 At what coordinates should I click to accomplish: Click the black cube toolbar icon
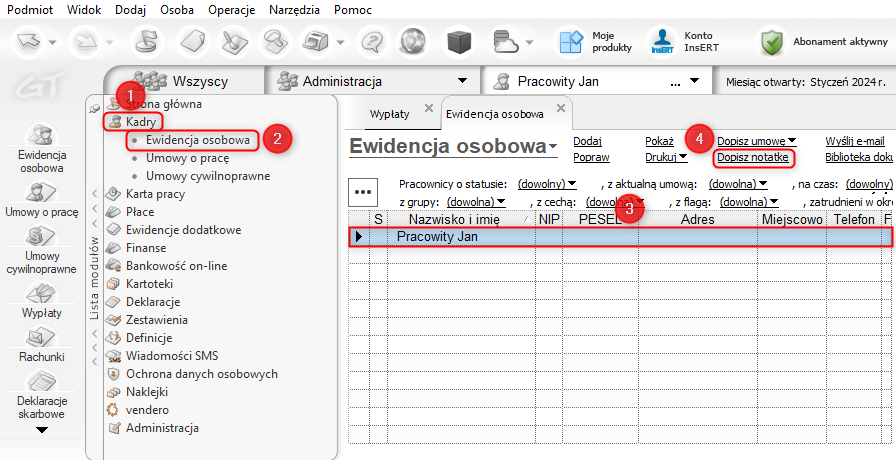[x=458, y=42]
